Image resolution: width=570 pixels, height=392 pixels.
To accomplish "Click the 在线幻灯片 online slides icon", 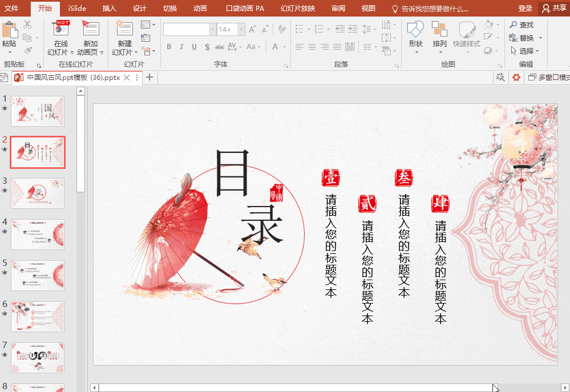I will 60,29.
